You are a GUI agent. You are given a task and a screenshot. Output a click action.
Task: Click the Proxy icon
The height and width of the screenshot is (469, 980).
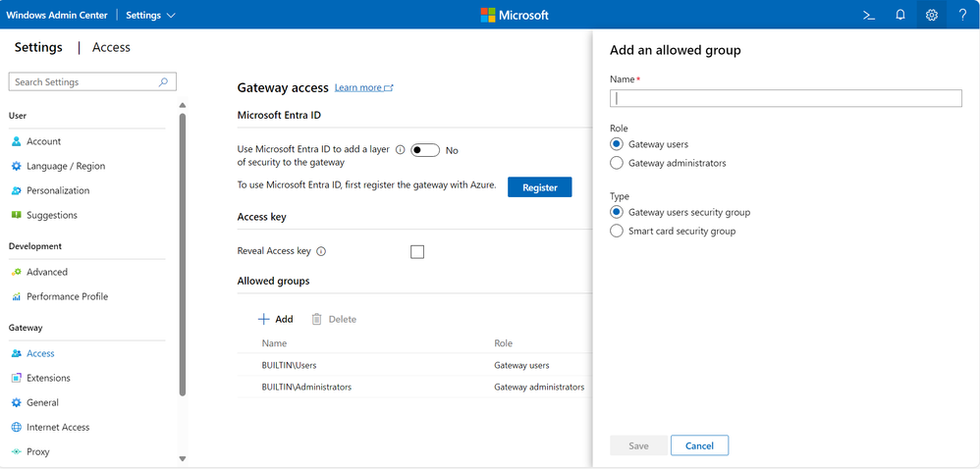tap(17, 451)
